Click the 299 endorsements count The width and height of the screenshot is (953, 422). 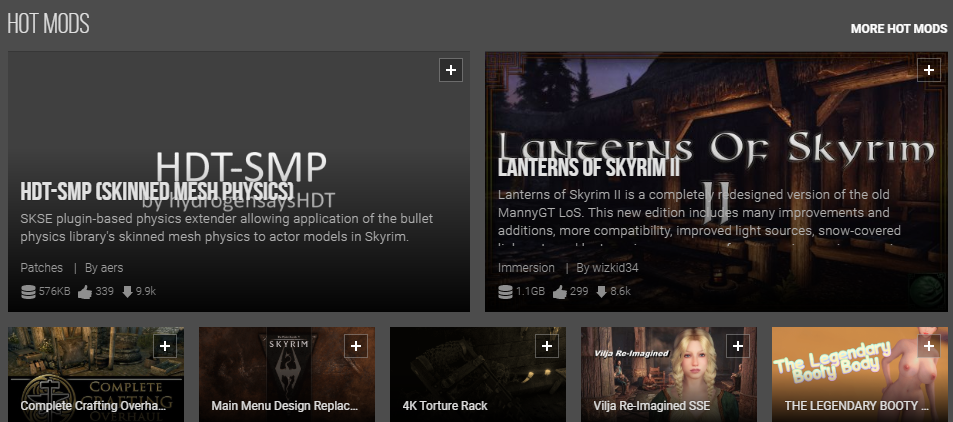pos(579,292)
